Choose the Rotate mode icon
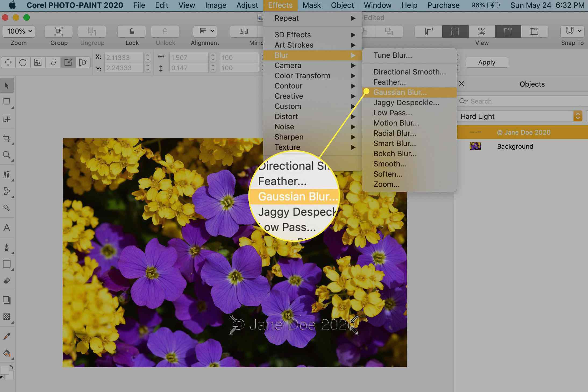 point(23,62)
